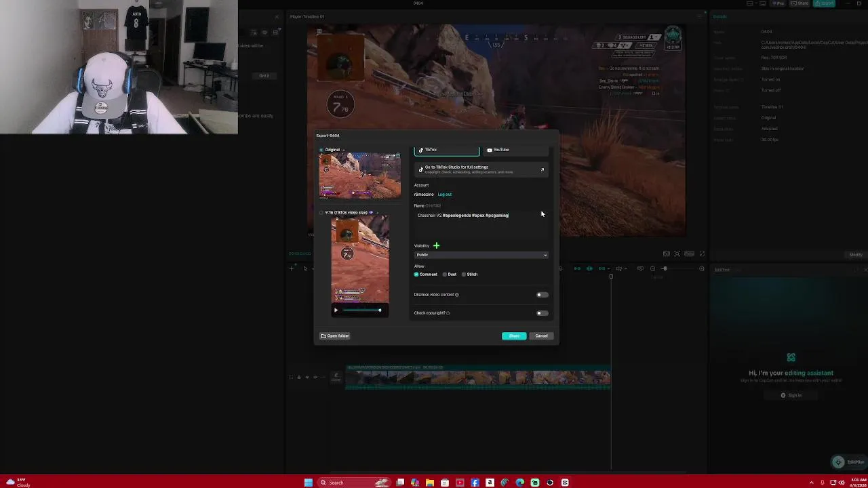Image resolution: width=868 pixels, height=488 pixels.
Task: Switch to the YouTube sharing tab
Action: [515, 150]
